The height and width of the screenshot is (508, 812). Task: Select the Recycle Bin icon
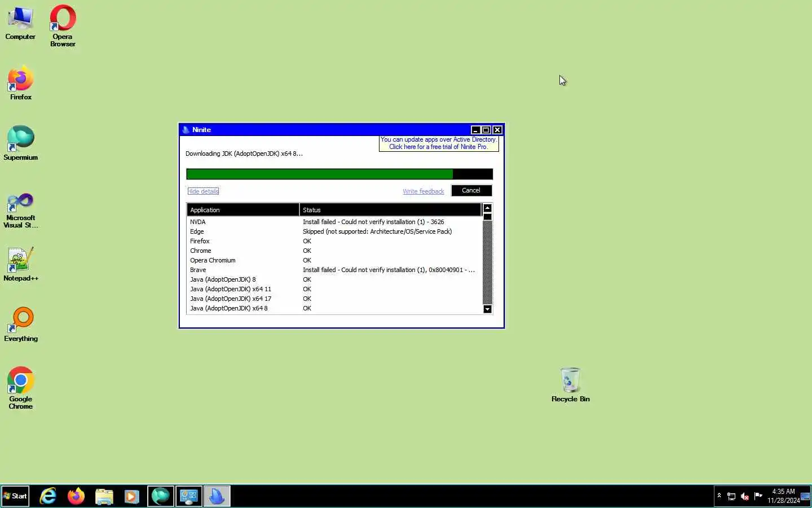click(571, 385)
